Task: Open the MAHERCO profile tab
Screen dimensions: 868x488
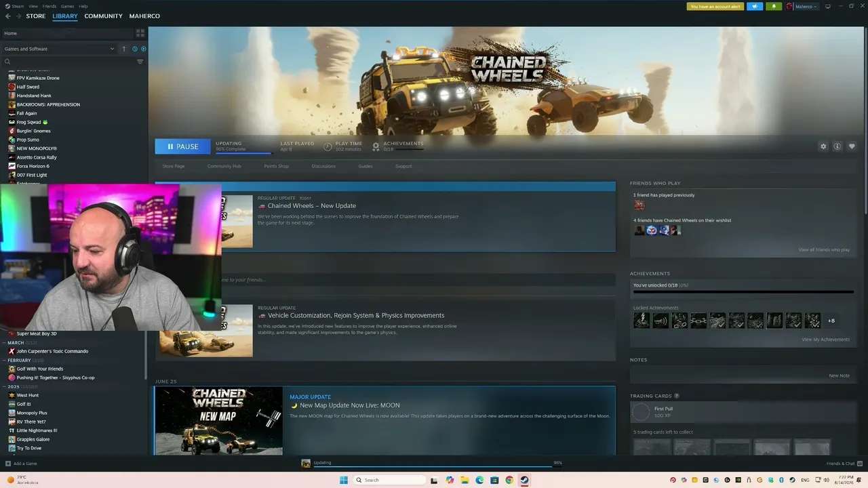Action: (x=145, y=16)
